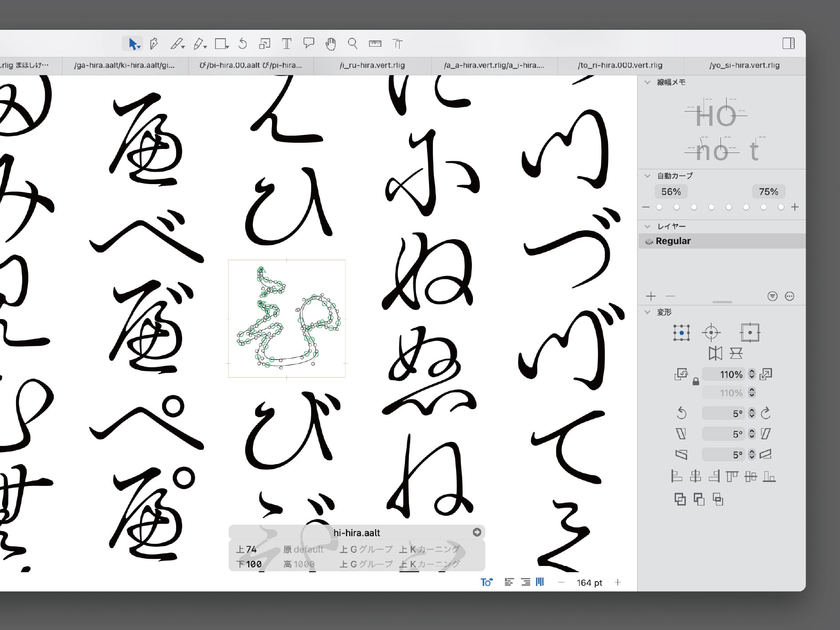This screenshot has width=840, height=630.
Task: Apply subtract boolean operation
Action: coord(699,499)
